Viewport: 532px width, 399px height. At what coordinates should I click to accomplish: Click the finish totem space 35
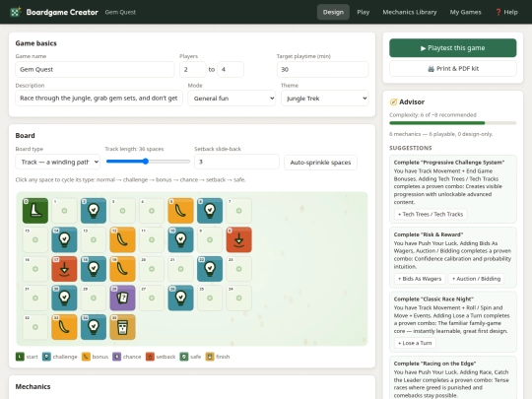point(122,327)
